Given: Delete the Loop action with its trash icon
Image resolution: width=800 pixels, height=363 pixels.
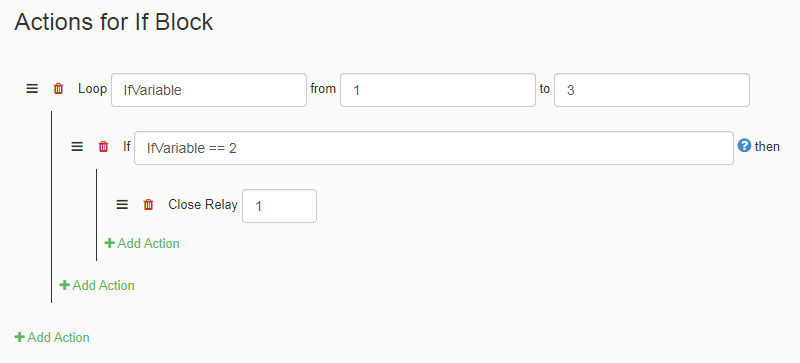Looking at the screenshot, I should pyautogui.click(x=59, y=89).
